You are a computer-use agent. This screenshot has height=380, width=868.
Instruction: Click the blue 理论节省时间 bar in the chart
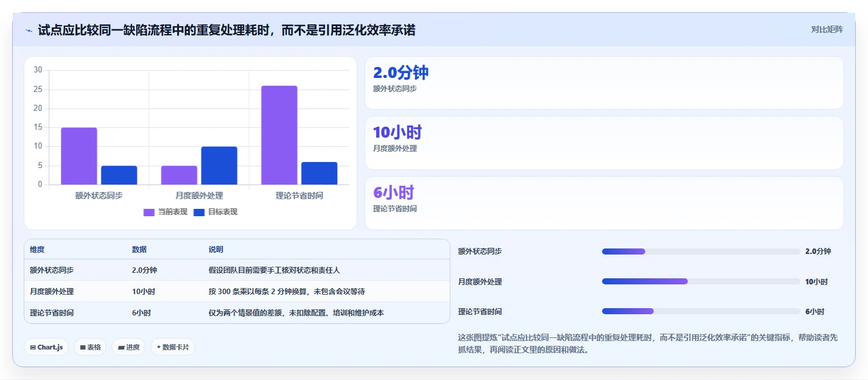pos(319,174)
